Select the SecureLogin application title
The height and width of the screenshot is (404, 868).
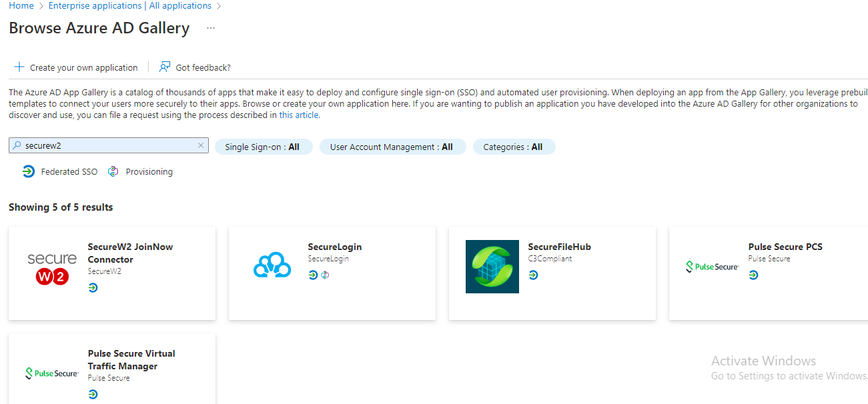coord(335,247)
